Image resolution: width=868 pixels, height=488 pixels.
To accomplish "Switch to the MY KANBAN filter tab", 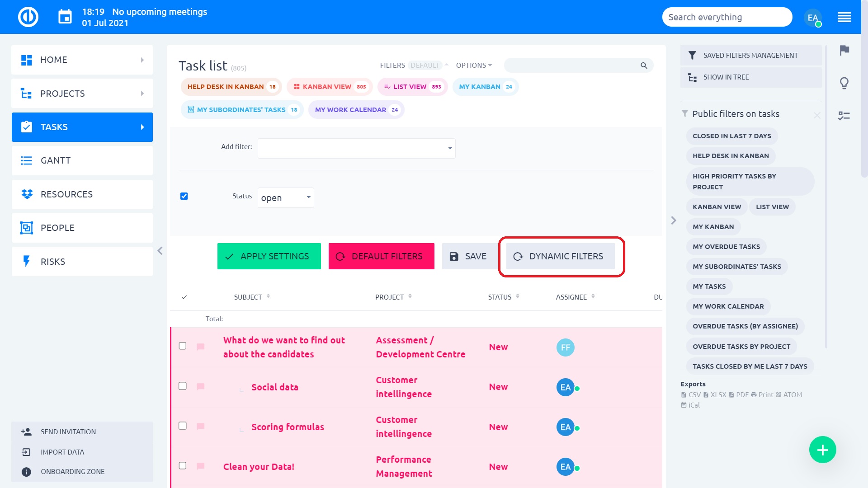I will pos(485,87).
